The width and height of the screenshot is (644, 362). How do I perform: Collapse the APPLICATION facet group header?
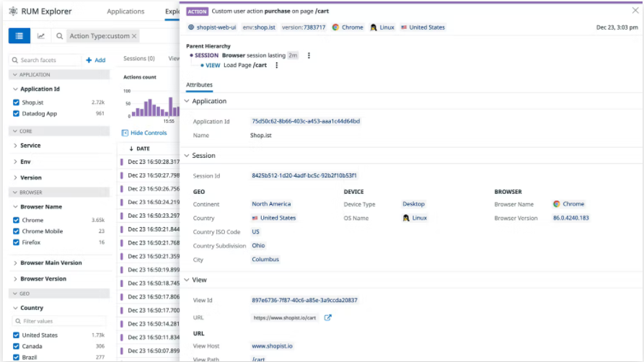coord(59,75)
